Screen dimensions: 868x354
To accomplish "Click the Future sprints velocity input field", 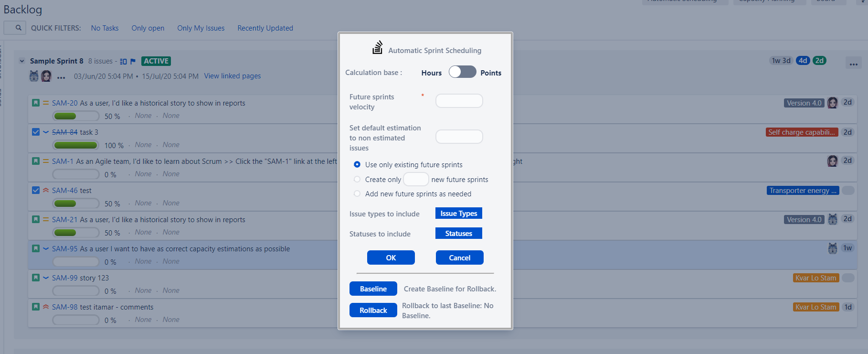I will pos(459,101).
